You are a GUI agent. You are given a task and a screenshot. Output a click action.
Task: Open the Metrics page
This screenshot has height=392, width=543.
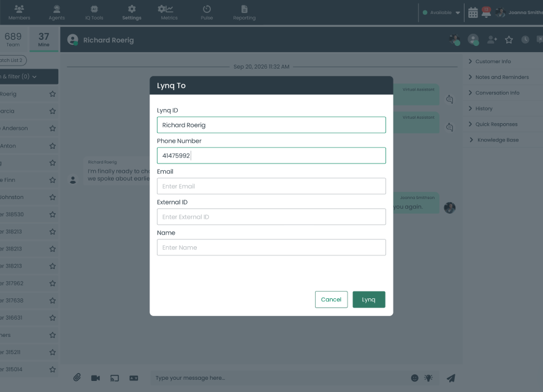[169, 12]
